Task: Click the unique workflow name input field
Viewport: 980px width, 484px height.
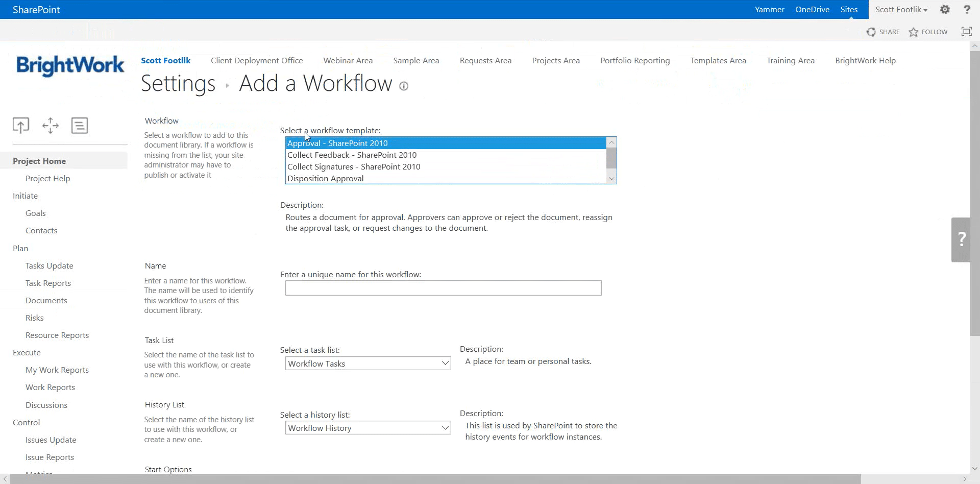Action: pyautogui.click(x=443, y=288)
